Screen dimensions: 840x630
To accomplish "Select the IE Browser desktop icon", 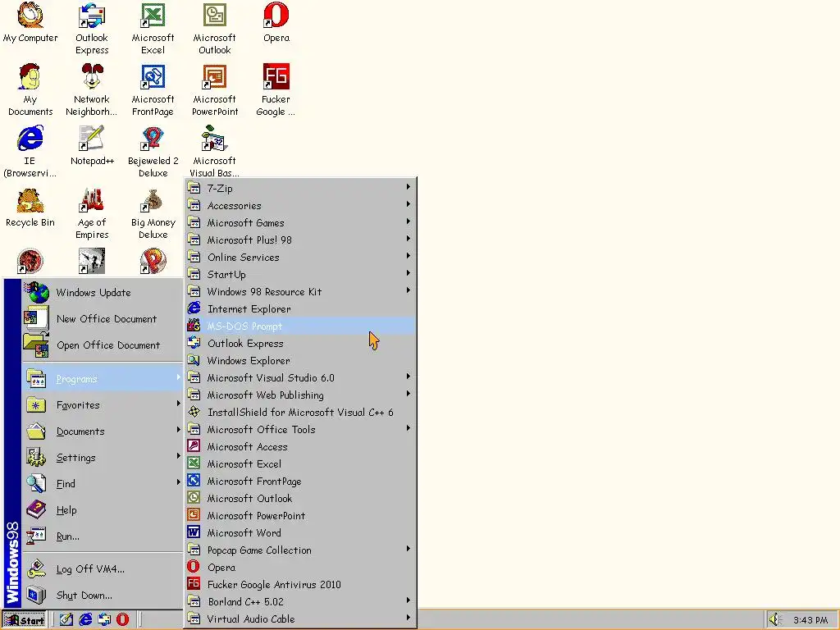I will pyautogui.click(x=30, y=152).
